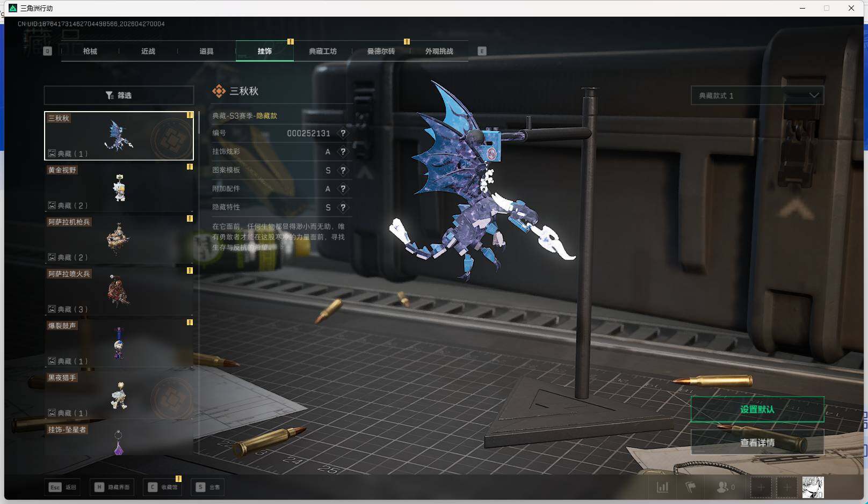Show info for 附加配件 via question icon
This screenshot has width=868, height=504.
point(343,189)
